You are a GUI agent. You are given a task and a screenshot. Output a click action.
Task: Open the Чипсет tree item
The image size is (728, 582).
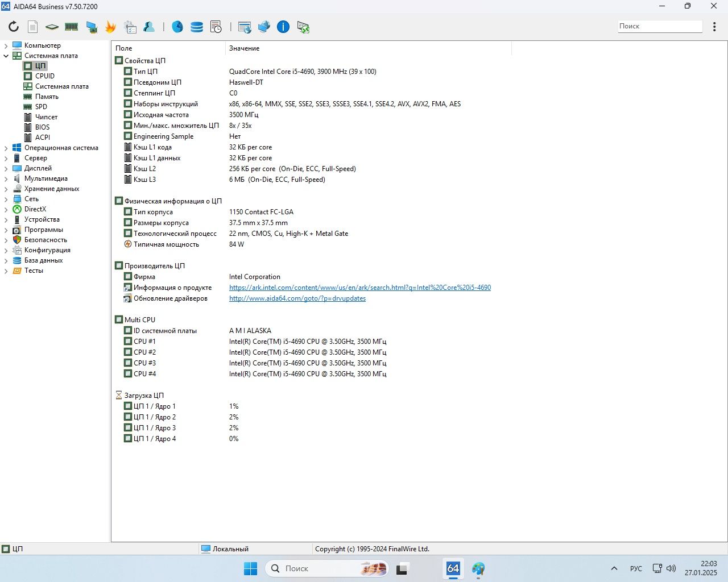(x=46, y=117)
